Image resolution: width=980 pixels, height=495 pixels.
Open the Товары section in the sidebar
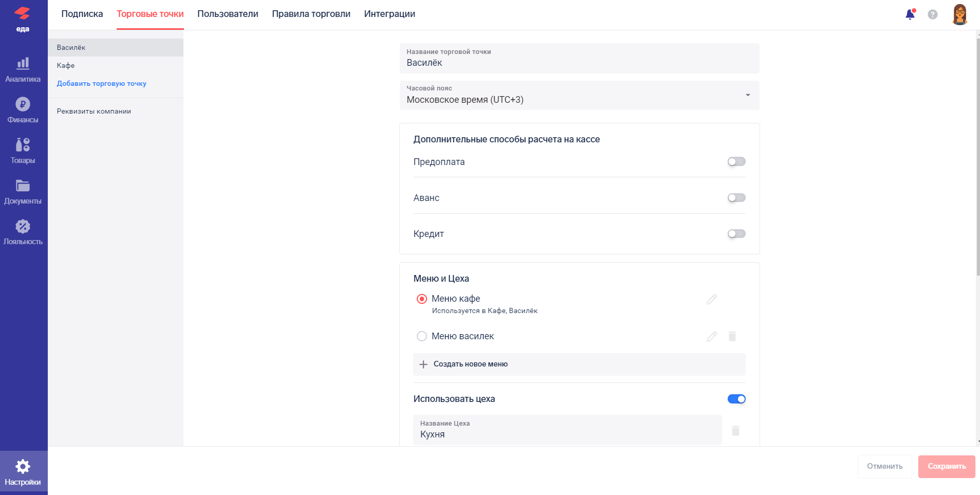(x=23, y=151)
